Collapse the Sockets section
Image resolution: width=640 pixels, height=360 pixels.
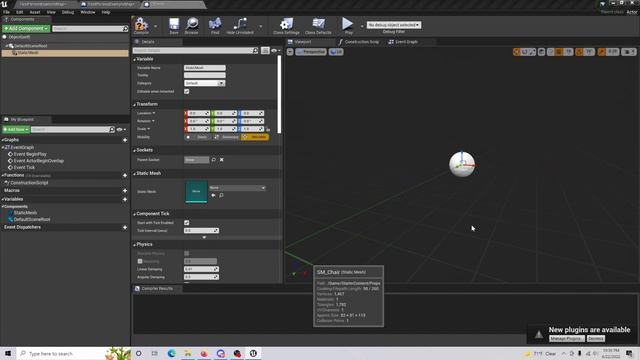tap(134, 151)
